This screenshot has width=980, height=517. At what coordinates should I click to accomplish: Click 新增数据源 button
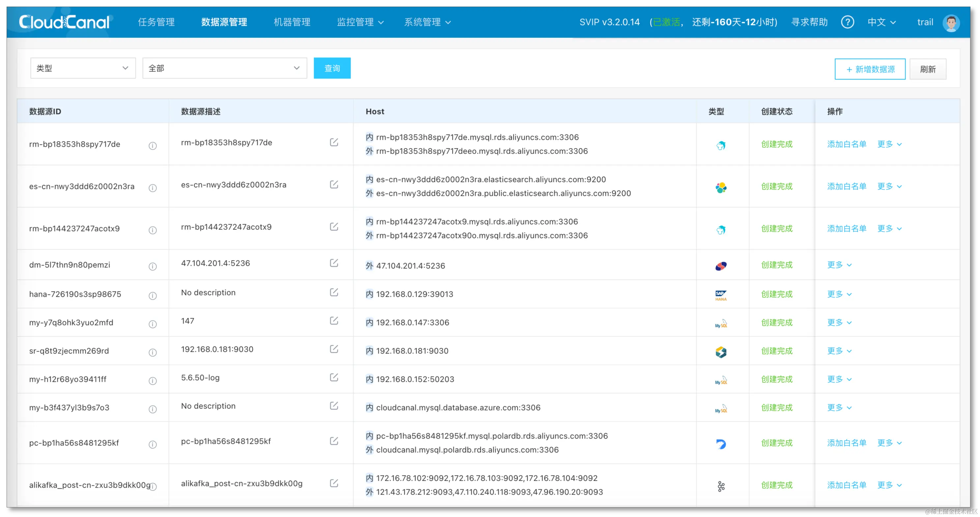[x=869, y=69]
